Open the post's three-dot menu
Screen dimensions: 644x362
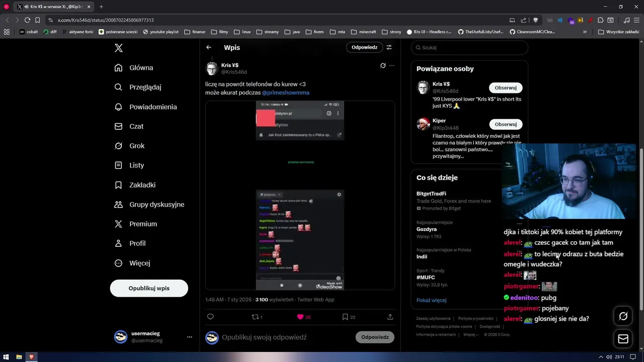tap(392, 65)
